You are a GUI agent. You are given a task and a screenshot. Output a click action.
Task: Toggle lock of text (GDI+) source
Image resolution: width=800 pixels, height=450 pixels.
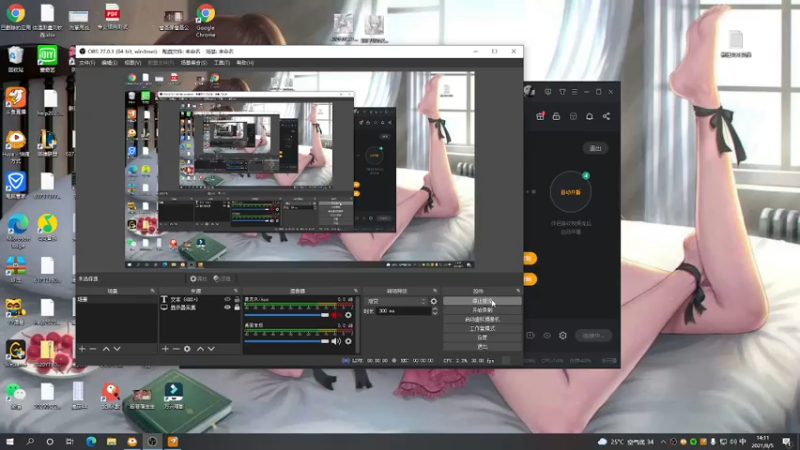click(x=237, y=299)
